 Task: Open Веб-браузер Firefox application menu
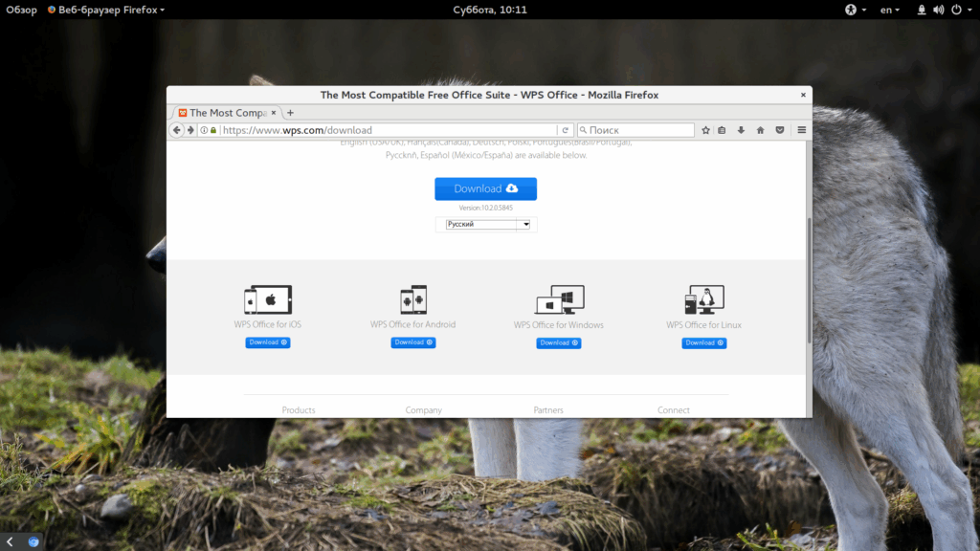coord(106,10)
